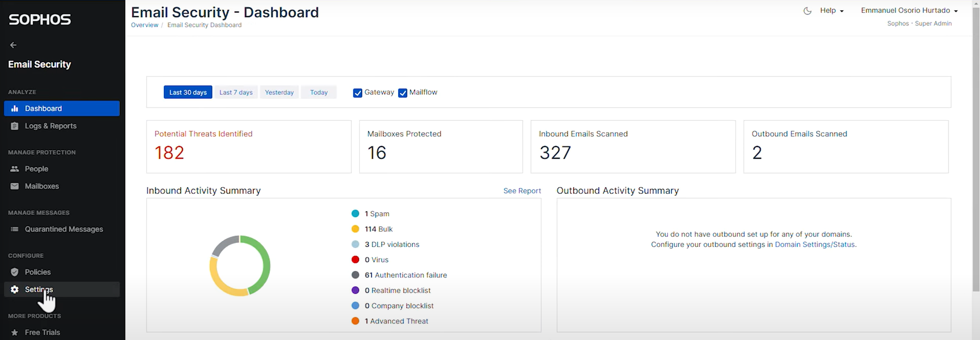Click the 'Email Security Dashboard' breadcrumb text
The width and height of the screenshot is (980, 340).
pyautogui.click(x=204, y=25)
